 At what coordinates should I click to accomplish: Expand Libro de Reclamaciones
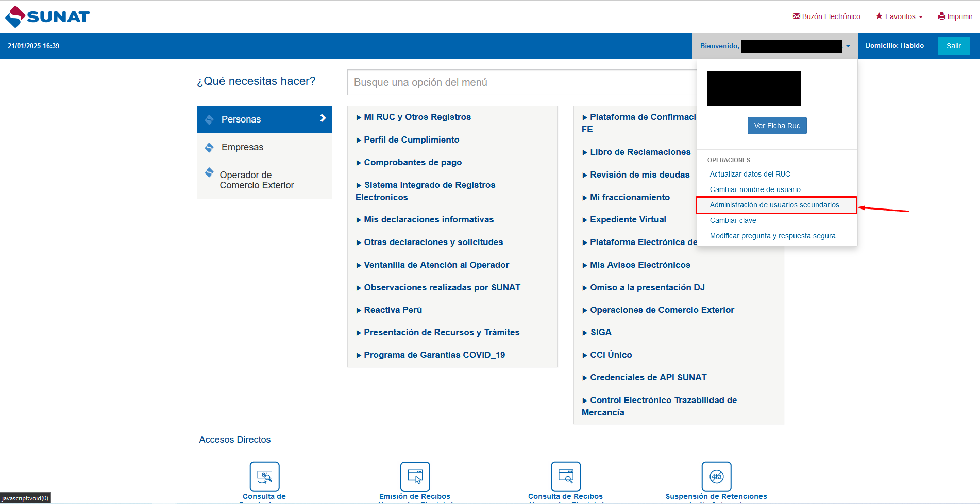click(636, 152)
